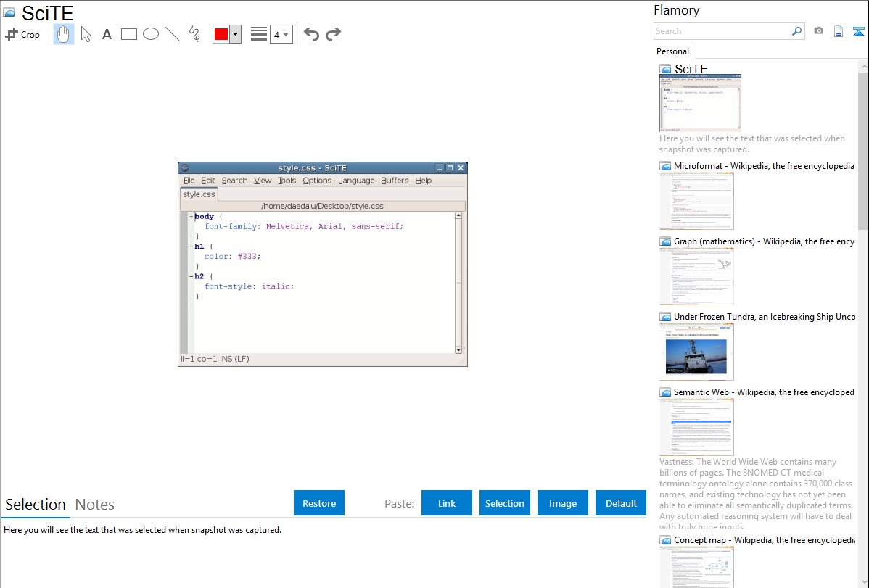Collapse the h1 rule fold marker
The width and height of the screenshot is (869, 588).
click(191, 247)
